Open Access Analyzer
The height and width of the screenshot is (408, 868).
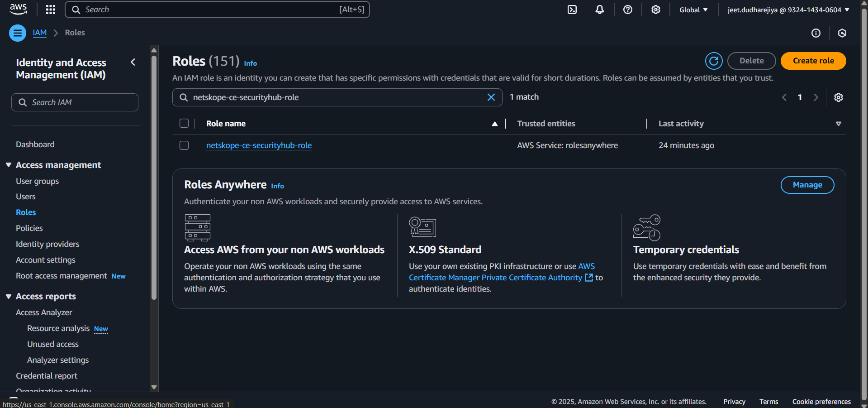(x=44, y=312)
